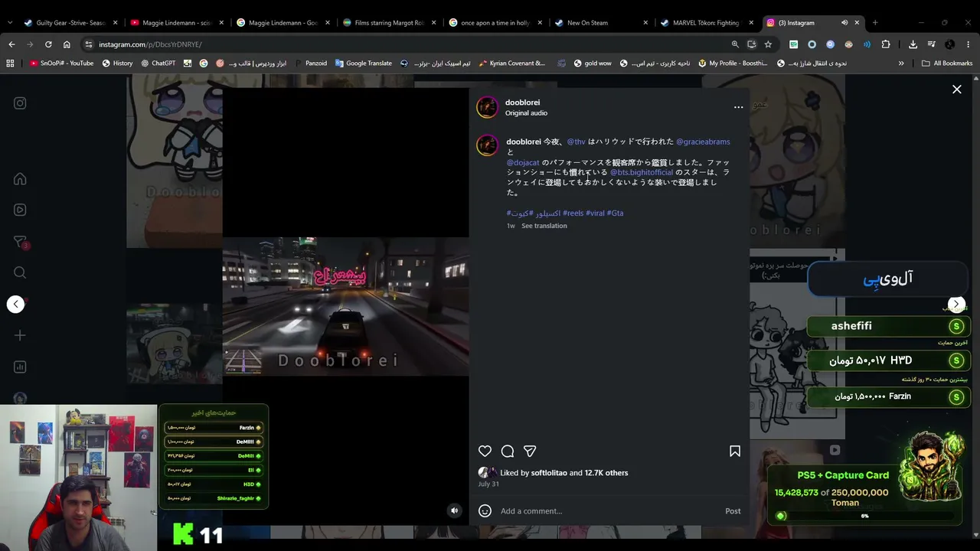Open the @bts.bighitofficial mention in the caption
The height and width of the screenshot is (551, 980).
click(x=642, y=172)
